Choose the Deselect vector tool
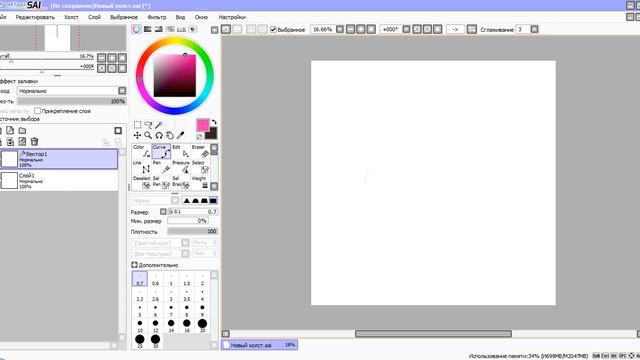This screenshot has width=640, height=360. tap(142, 182)
